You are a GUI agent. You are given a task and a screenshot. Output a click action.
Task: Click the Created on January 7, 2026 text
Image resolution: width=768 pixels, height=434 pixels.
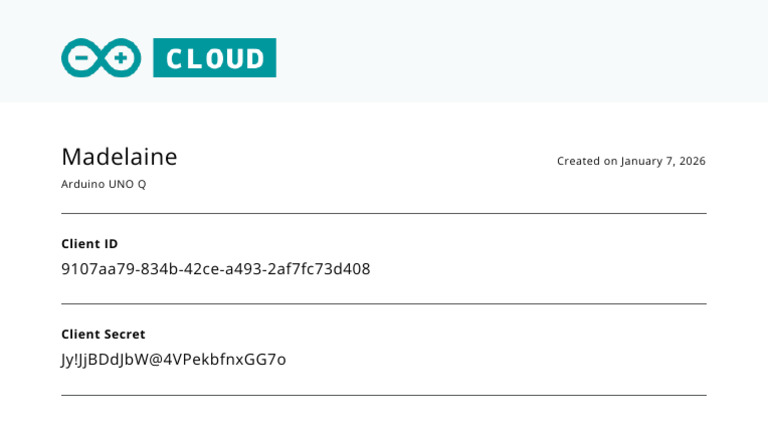tap(631, 161)
